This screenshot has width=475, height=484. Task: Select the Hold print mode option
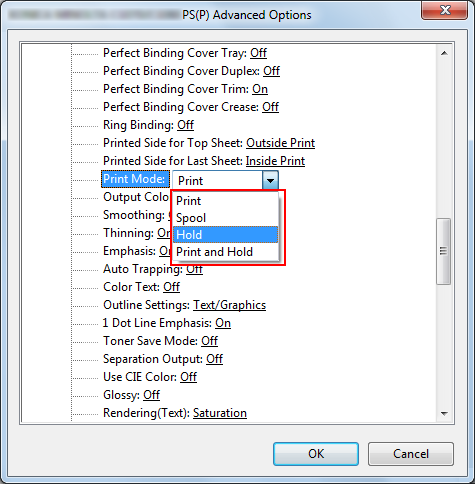tap(225, 235)
